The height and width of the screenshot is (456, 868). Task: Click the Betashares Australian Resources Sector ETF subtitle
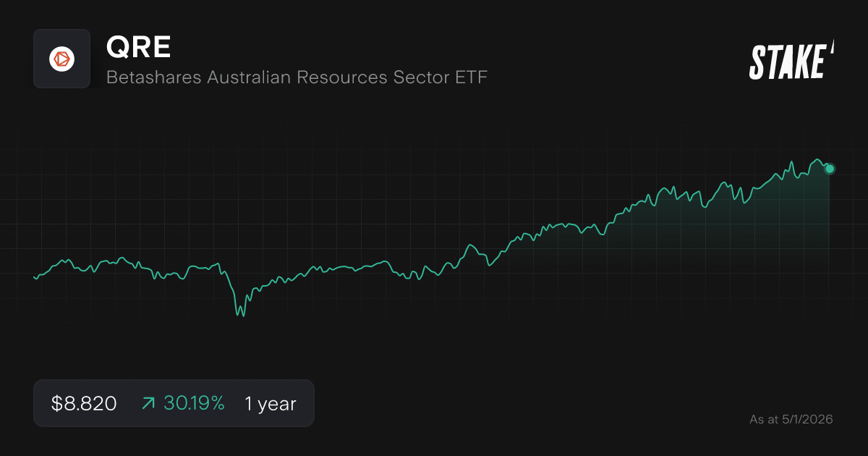pyautogui.click(x=297, y=77)
